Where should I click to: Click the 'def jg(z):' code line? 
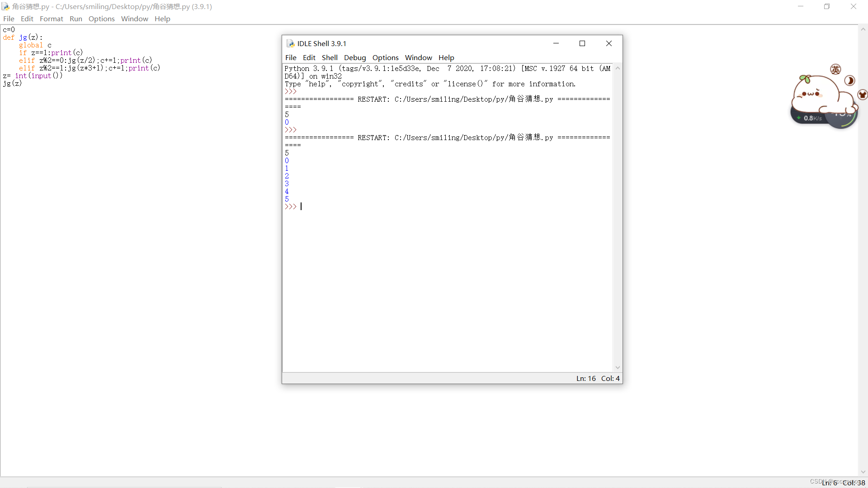click(x=23, y=38)
